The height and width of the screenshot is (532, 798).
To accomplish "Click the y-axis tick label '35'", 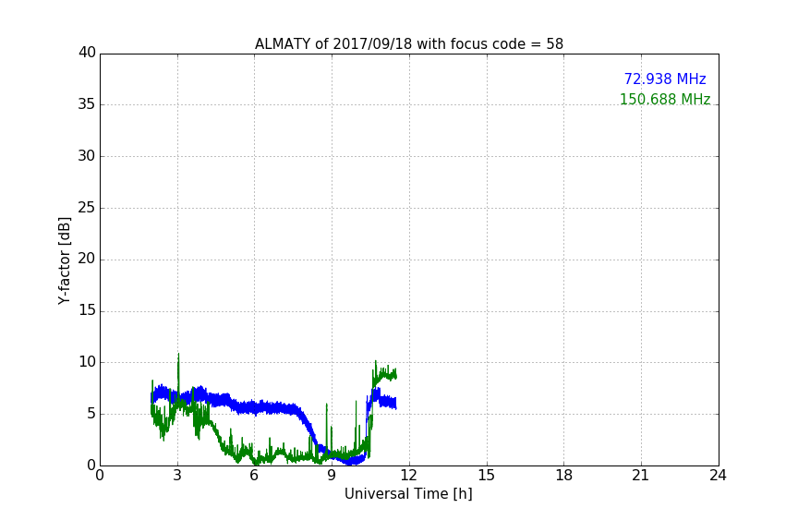I will [87, 104].
